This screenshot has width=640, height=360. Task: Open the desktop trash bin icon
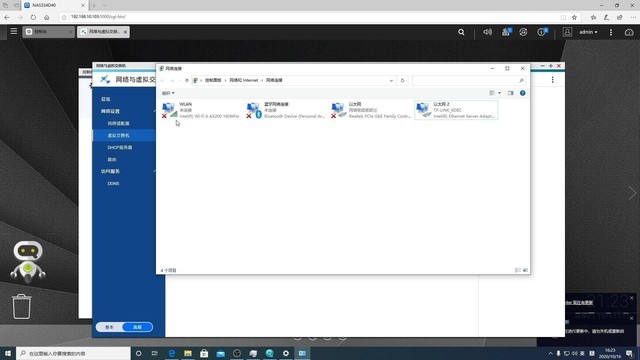(21, 306)
